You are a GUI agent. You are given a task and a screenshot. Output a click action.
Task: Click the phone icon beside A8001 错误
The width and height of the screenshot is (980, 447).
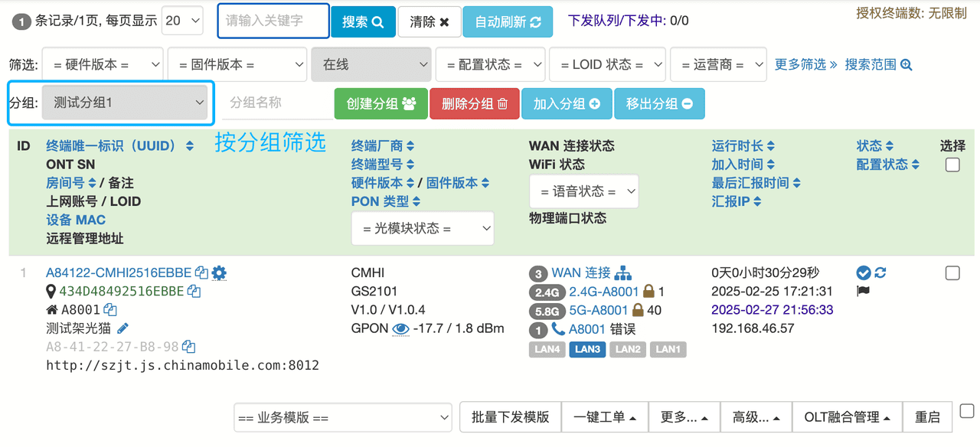[x=558, y=329]
